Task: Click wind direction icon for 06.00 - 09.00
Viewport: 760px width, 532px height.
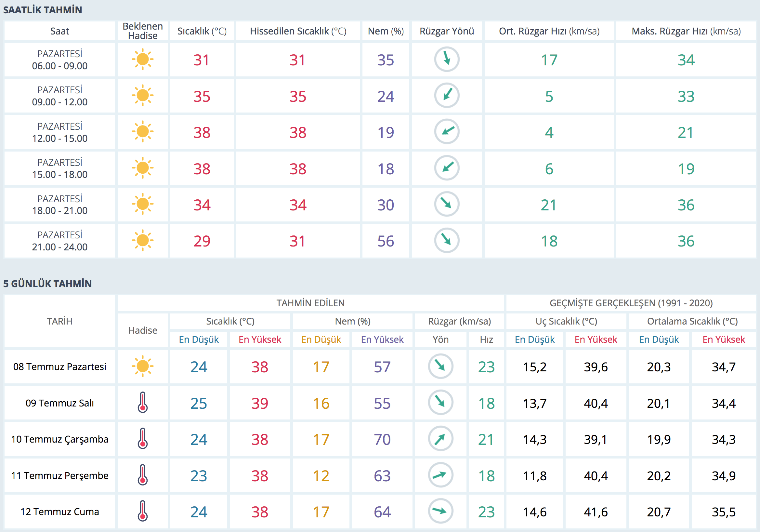Action: click(447, 60)
